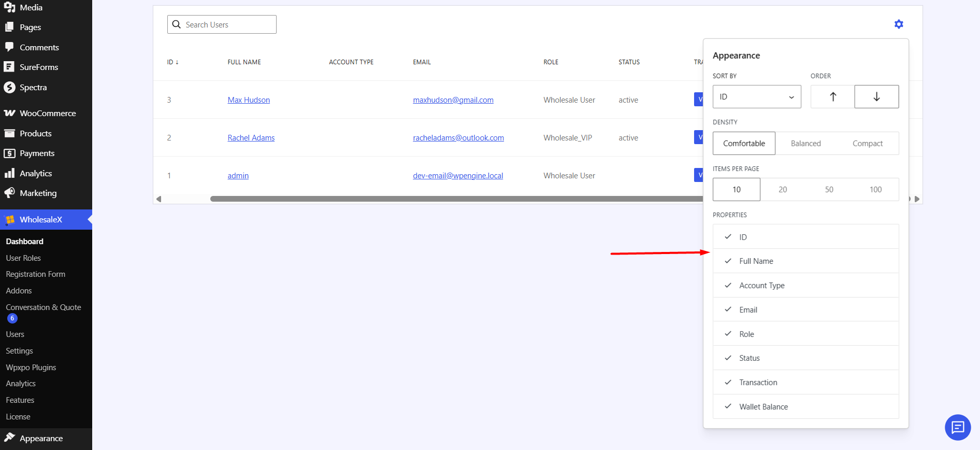Viewport: 980px width, 450px height.
Task: Toggle the Wallet Balance property
Action: coord(806,406)
